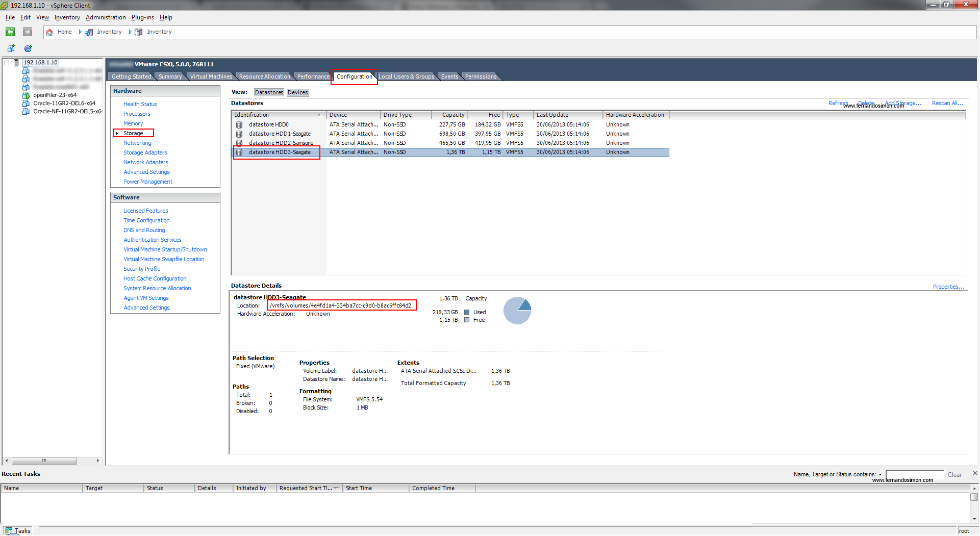Open Network Adapters link
The width and height of the screenshot is (980, 536).
pos(146,163)
